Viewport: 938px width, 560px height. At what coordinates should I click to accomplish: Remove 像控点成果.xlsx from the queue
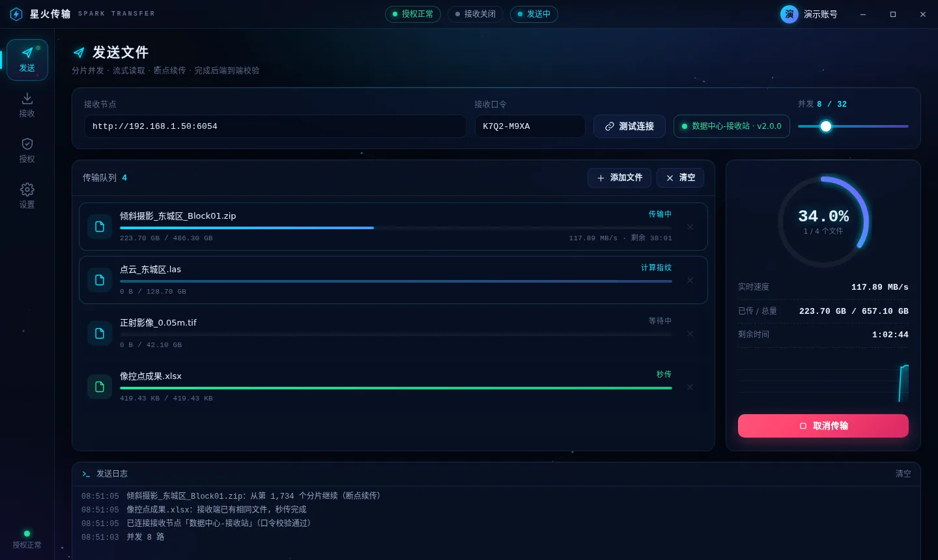click(x=690, y=387)
